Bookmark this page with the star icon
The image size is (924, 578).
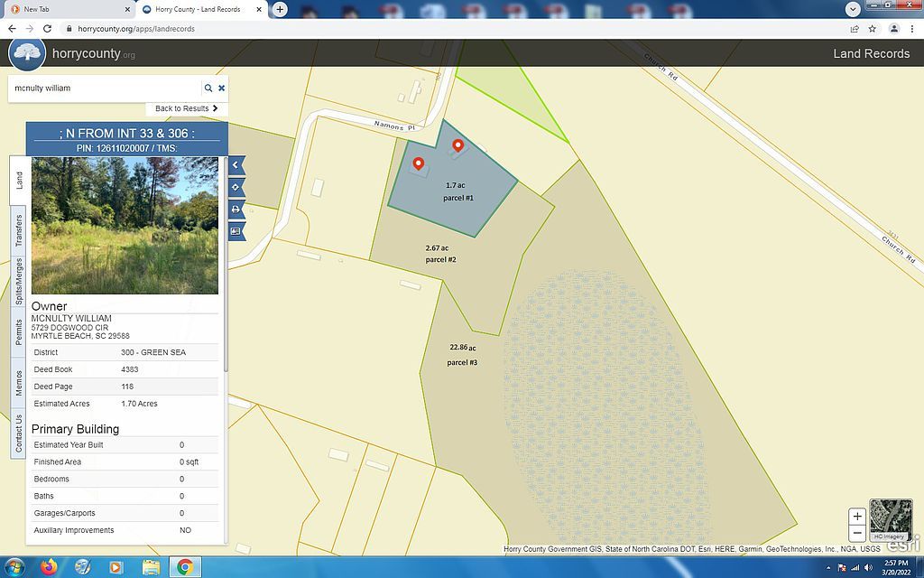pos(873,29)
